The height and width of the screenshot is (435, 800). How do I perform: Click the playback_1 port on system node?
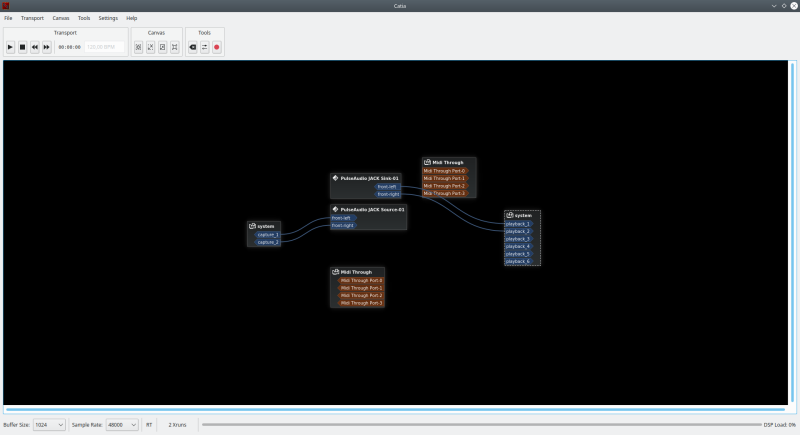tap(518, 224)
